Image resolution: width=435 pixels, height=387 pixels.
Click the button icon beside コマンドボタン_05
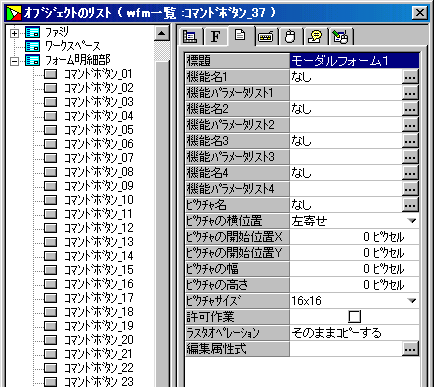click(50, 130)
